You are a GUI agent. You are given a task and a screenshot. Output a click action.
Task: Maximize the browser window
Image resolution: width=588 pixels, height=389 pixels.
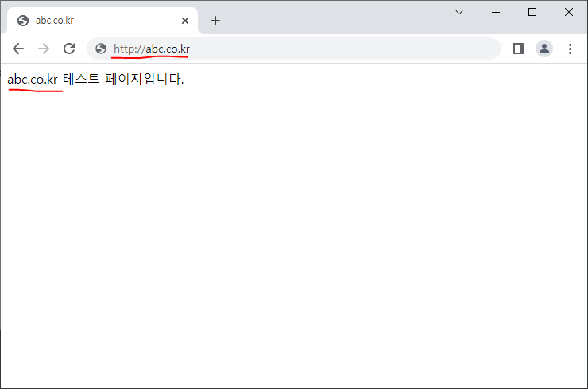(x=532, y=12)
